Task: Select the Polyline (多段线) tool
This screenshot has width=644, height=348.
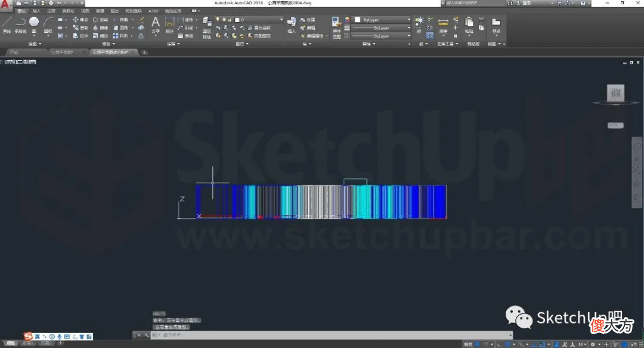Action: 20,24
